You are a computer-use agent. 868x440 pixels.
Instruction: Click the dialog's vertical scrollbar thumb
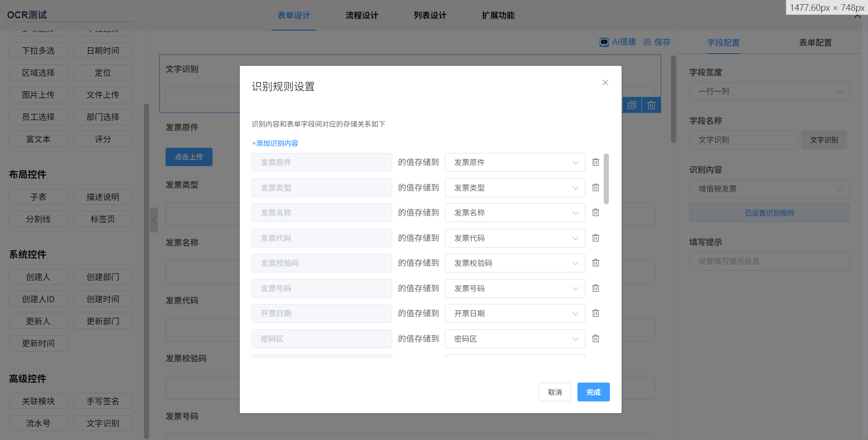click(x=606, y=179)
